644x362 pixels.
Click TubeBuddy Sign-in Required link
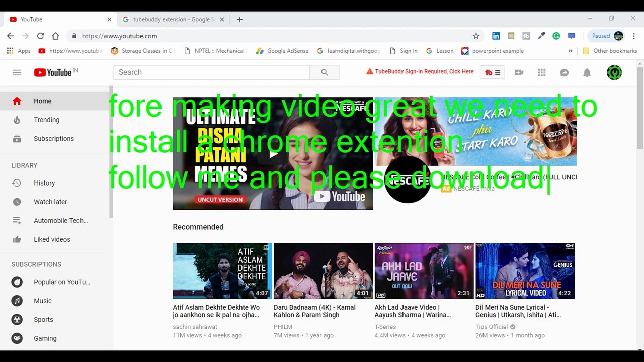click(x=420, y=72)
